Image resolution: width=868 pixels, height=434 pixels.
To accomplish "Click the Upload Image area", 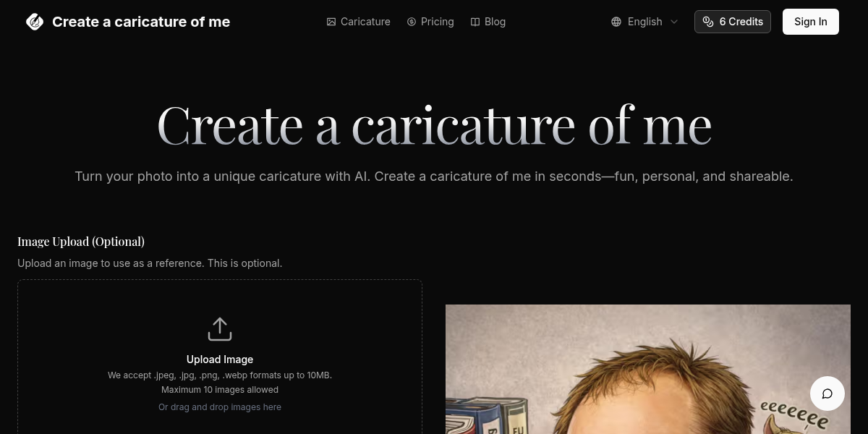I will coord(220,358).
